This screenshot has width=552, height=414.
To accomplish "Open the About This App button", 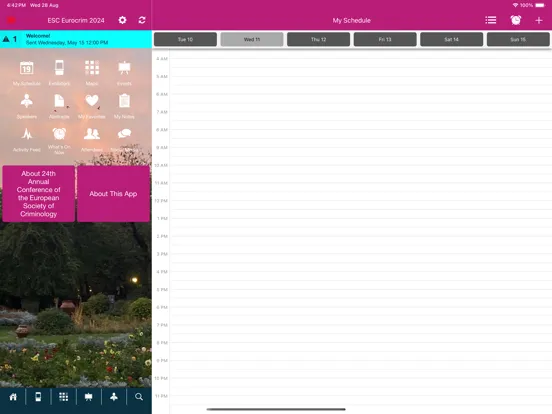I will [x=113, y=194].
